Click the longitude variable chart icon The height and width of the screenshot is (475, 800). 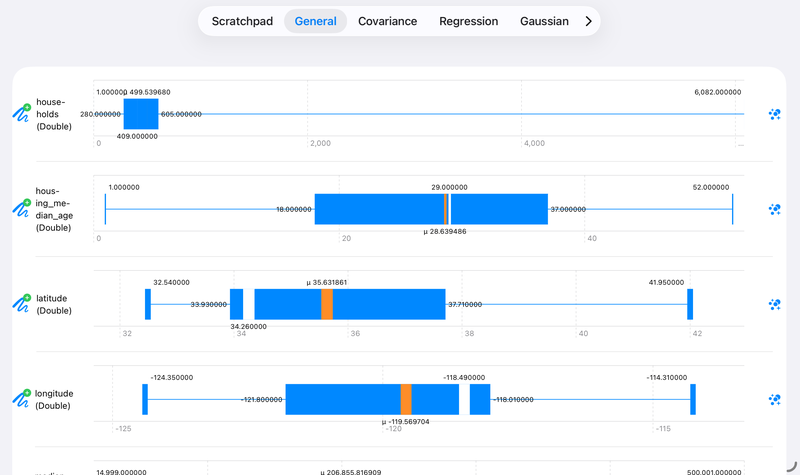click(21, 398)
